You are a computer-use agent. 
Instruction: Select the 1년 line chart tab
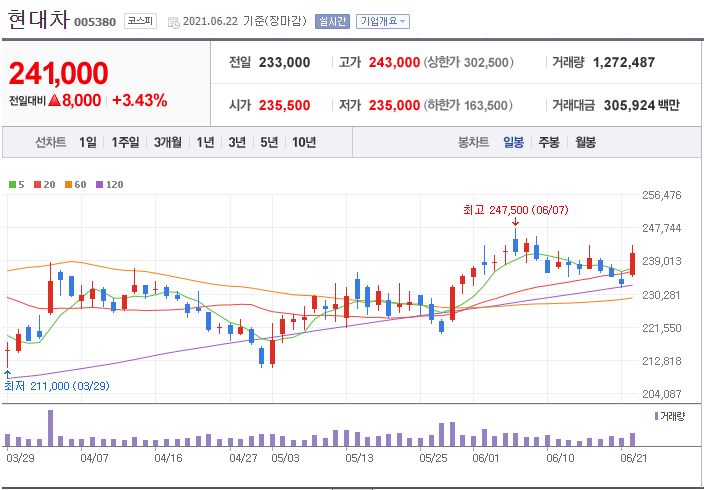[205, 143]
